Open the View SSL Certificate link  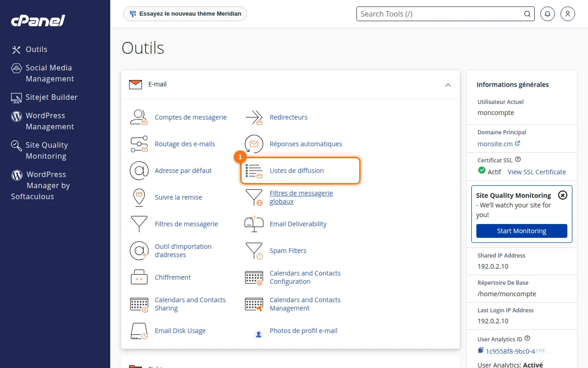tap(537, 172)
